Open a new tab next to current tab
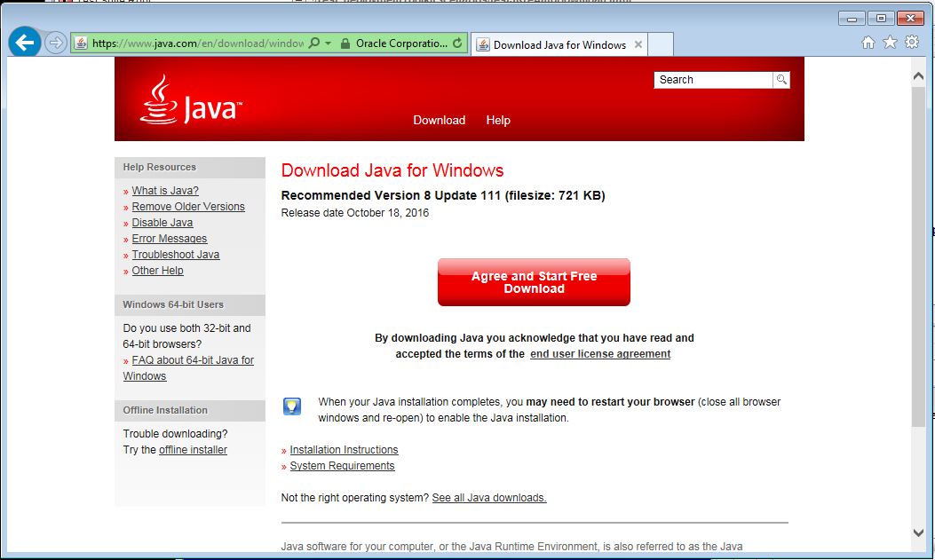 point(662,44)
